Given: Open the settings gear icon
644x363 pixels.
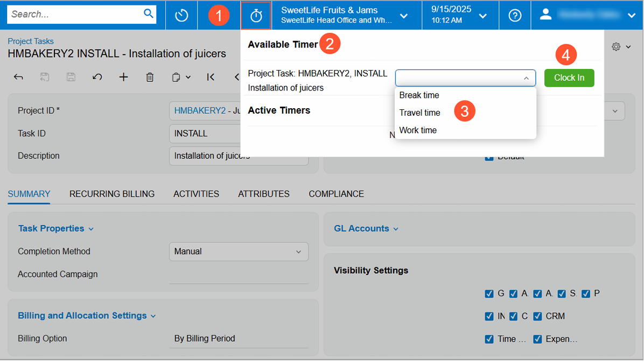Looking at the screenshot, I should pyautogui.click(x=616, y=47).
